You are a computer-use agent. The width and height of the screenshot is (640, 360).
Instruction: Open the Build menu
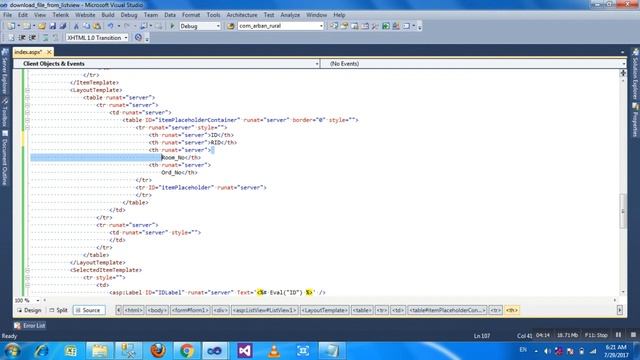tap(108, 15)
